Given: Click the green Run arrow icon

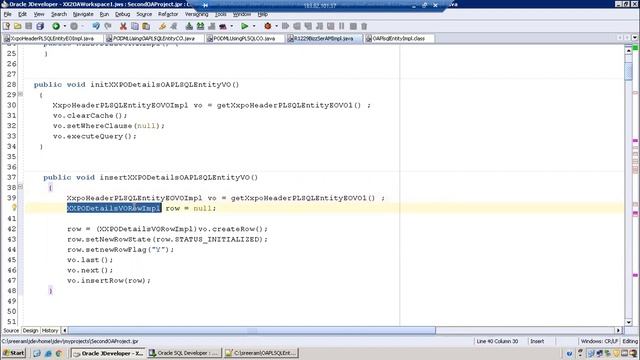Looking at the screenshot, I should (244, 26).
